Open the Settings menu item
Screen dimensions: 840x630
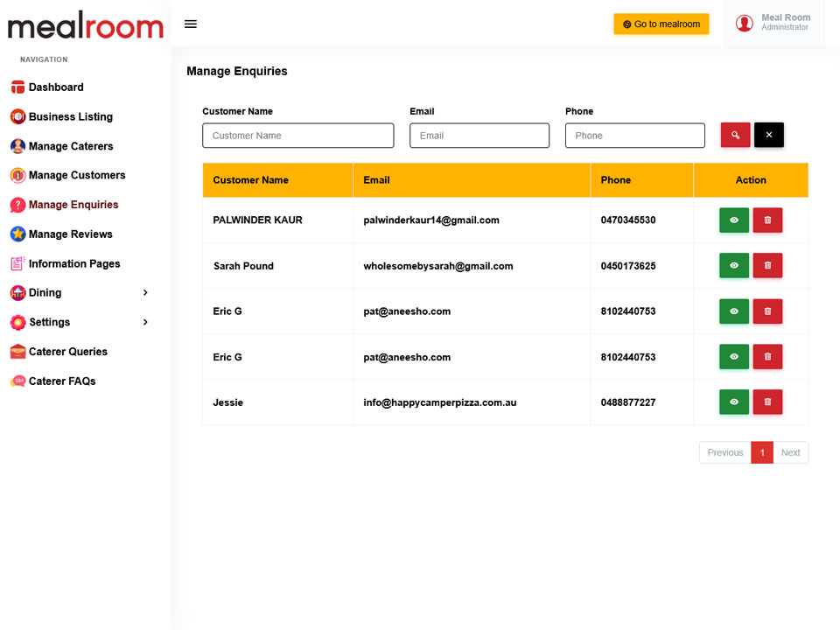[50, 322]
